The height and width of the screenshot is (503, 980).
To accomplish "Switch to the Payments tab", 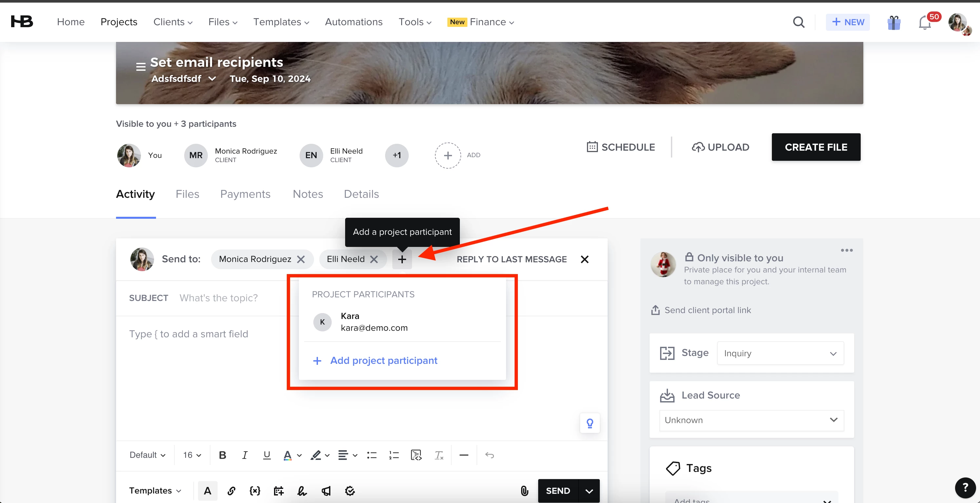I will (x=245, y=194).
